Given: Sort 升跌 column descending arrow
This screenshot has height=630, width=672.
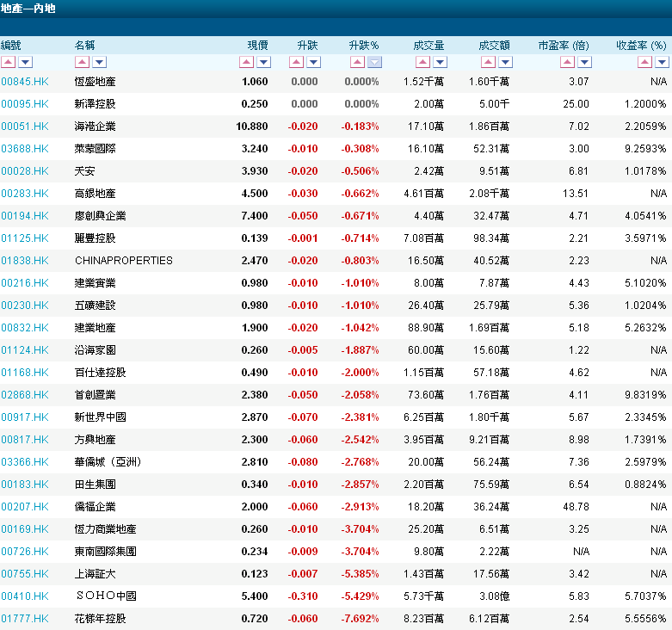Looking at the screenshot, I should (x=314, y=62).
